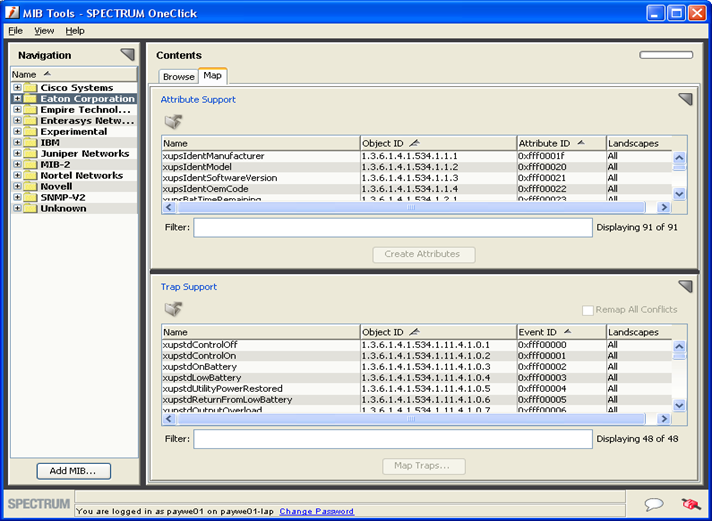712x521 pixels.
Task: Select the Eaton Corporation folder icon
Action: [x=31, y=99]
